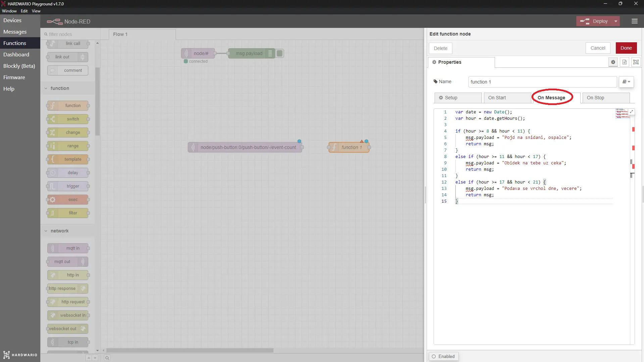644x362 pixels.
Task: Click the canvas horizontal scrollbar
Action: coord(190,350)
